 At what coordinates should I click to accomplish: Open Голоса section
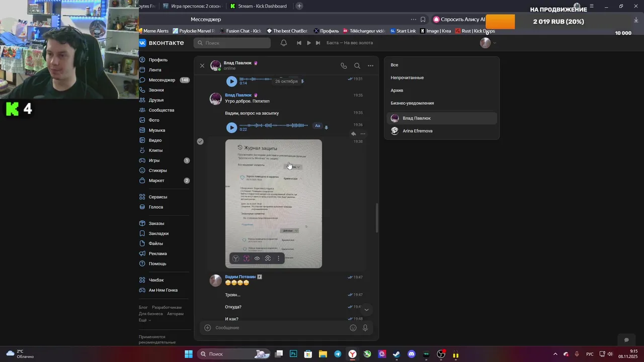pos(156,207)
